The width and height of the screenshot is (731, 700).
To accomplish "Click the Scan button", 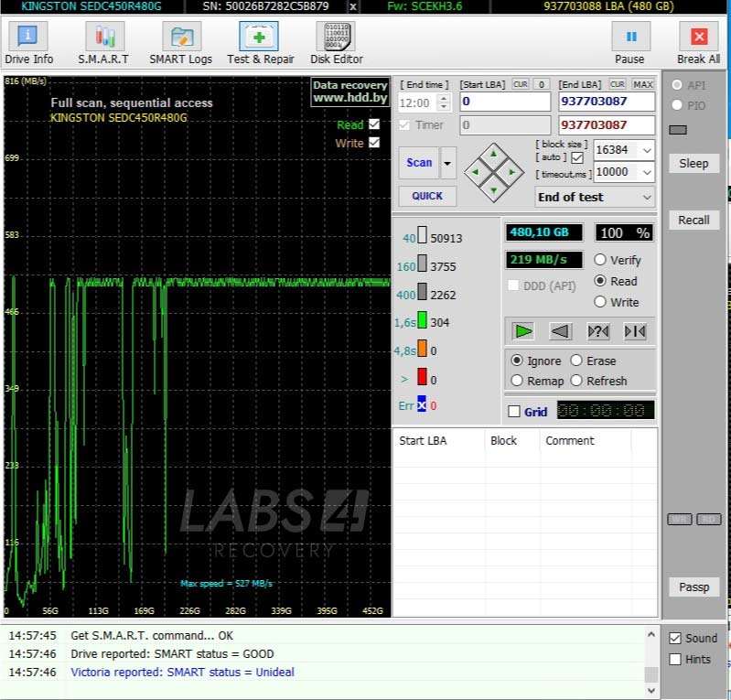I will (x=419, y=163).
